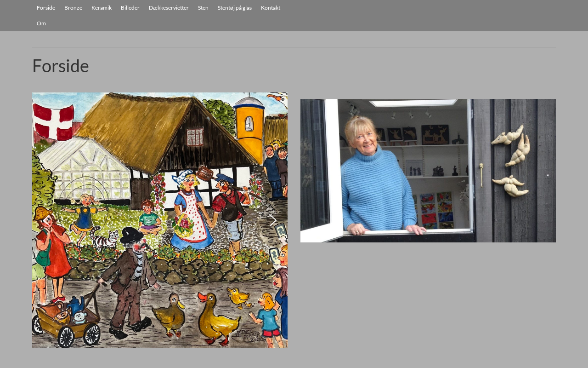
Task: Open the Kontakt page
Action: 271,8
